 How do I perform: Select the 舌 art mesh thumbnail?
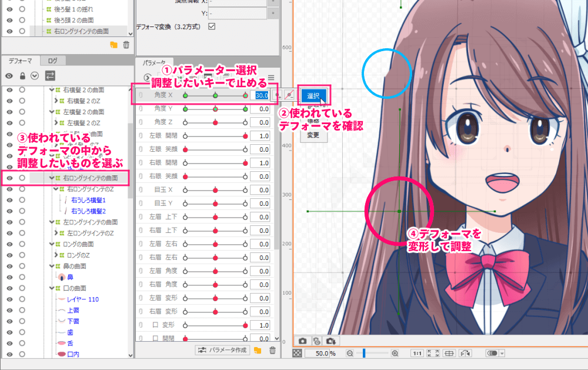[62, 343]
